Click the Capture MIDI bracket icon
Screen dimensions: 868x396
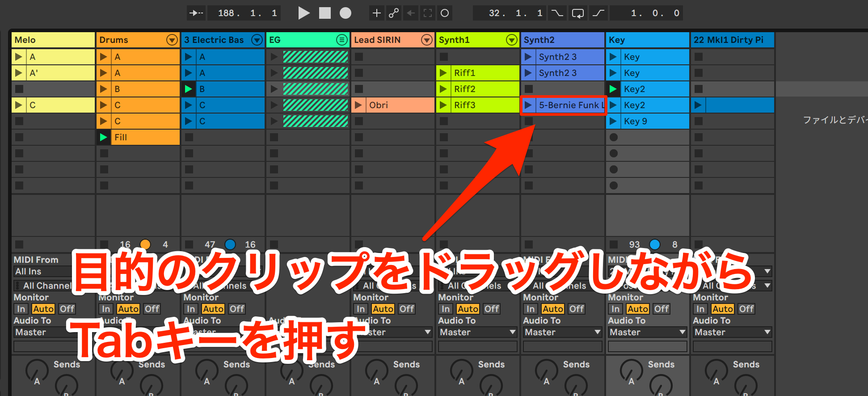[x=428, y=13]
